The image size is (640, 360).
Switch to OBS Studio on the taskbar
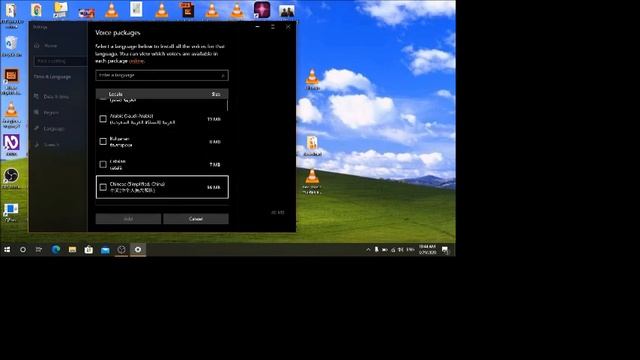point(122,249)
